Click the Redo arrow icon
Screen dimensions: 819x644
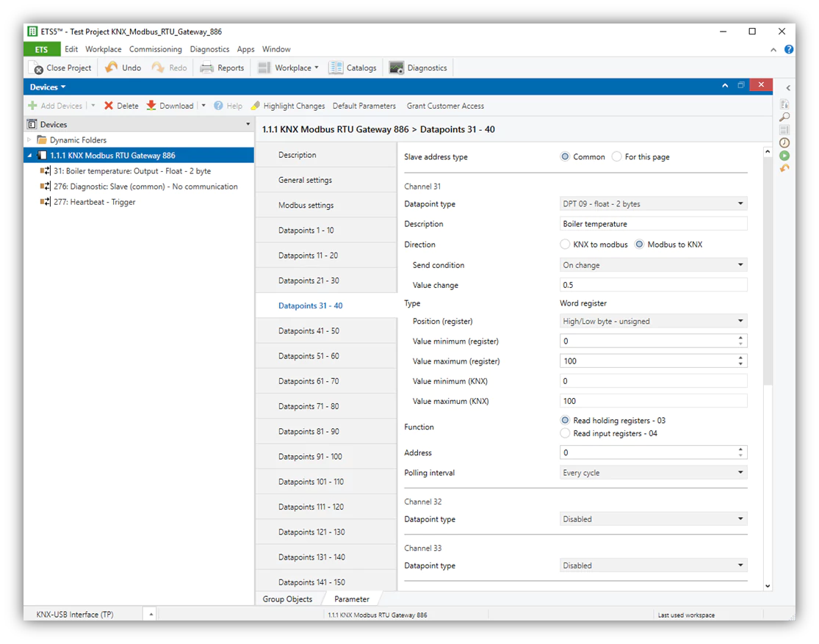point(158,68)
